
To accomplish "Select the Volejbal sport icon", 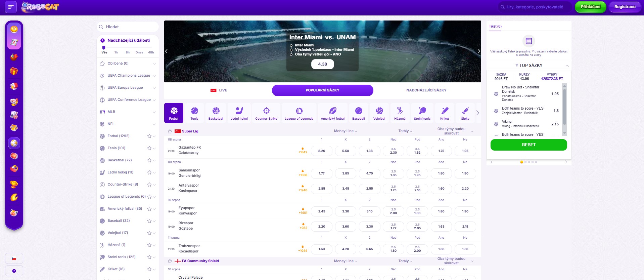I will click(x=379, y=113).
